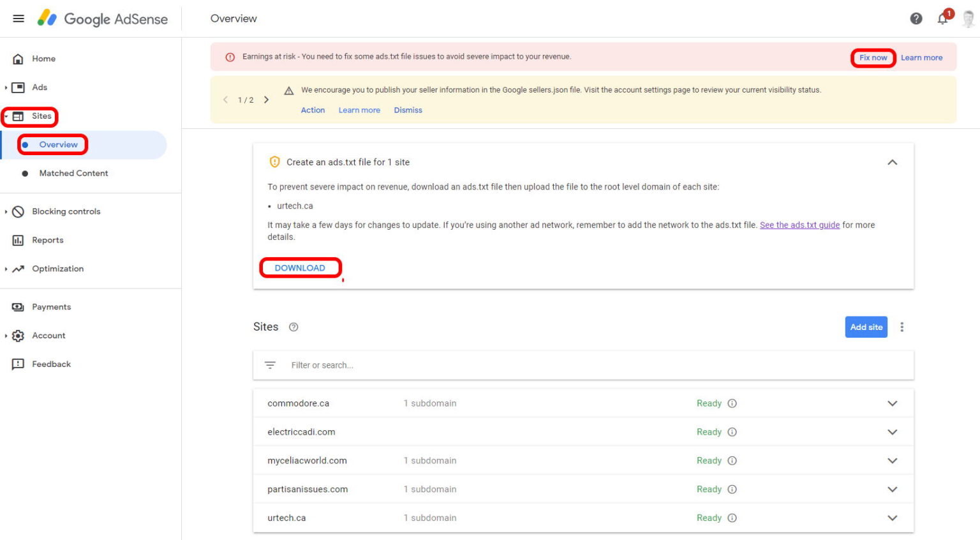Expand partisanissues.com site details
This screenshot has height=540, width=980.
[893, 489]
